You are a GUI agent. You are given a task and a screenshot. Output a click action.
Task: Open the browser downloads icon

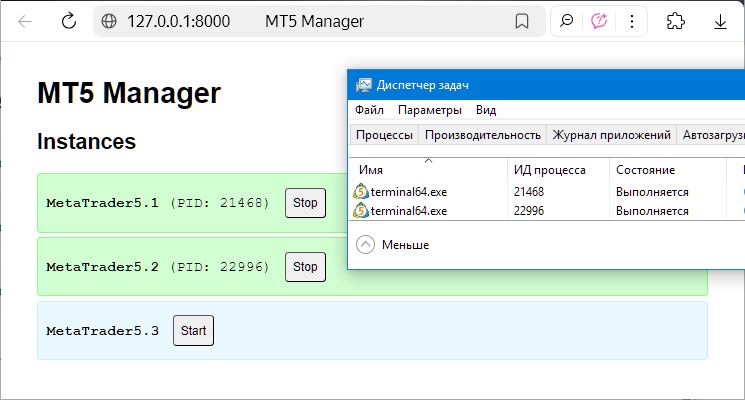pyautogui.click(x=720, y=21)
